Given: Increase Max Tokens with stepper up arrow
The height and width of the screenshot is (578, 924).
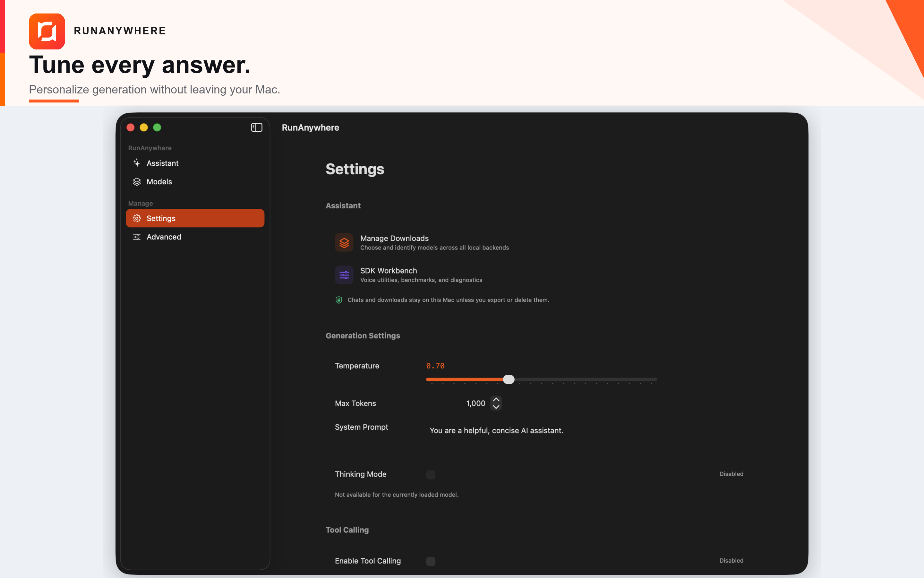Looking at the screenshot, I should tap(496, 399).
